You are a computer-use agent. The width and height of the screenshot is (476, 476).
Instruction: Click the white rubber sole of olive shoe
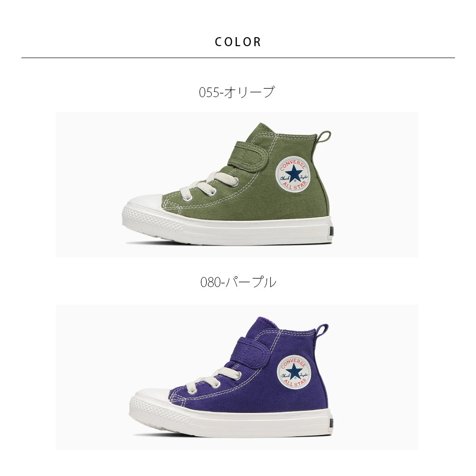pyautogui.click(x=226, y=228)
